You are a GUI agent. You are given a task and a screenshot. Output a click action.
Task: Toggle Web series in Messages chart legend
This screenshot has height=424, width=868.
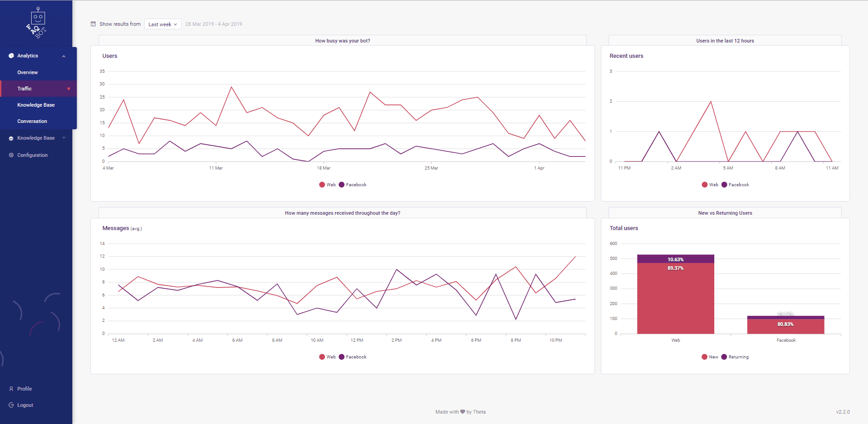point(327,357)
